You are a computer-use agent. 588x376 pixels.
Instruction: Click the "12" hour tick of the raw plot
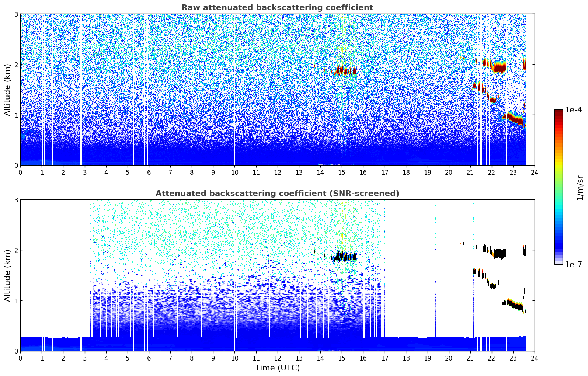(x=277, y=172)
